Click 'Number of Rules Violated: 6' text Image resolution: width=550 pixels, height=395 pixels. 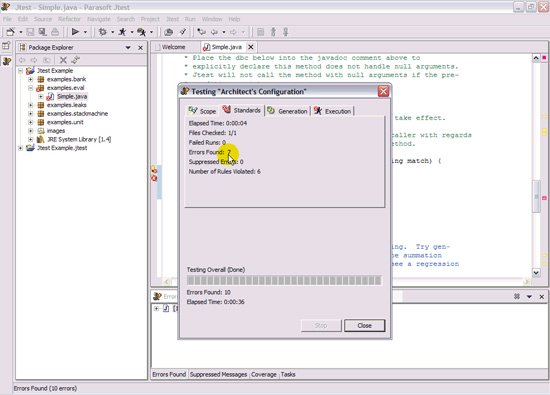224,172
